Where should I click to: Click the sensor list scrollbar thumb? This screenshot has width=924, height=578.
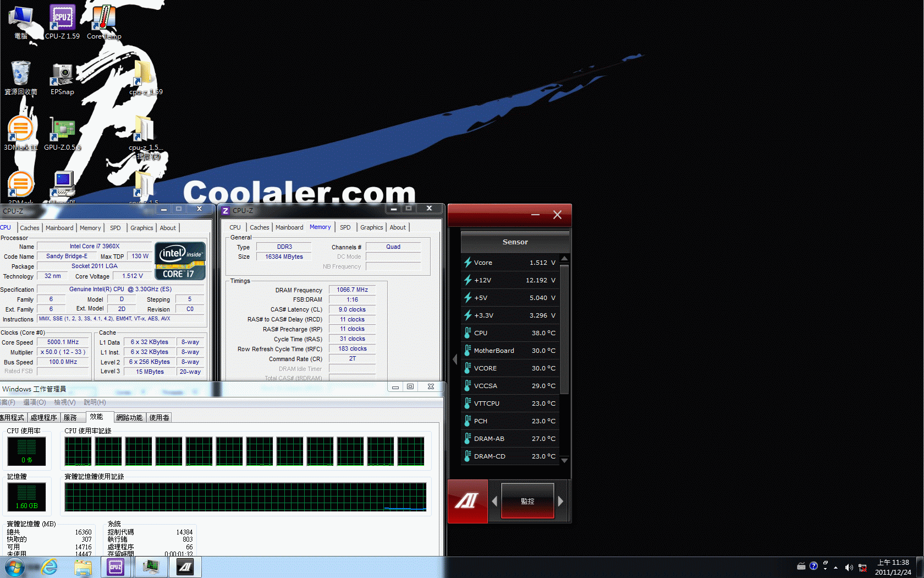coord(564,330)
